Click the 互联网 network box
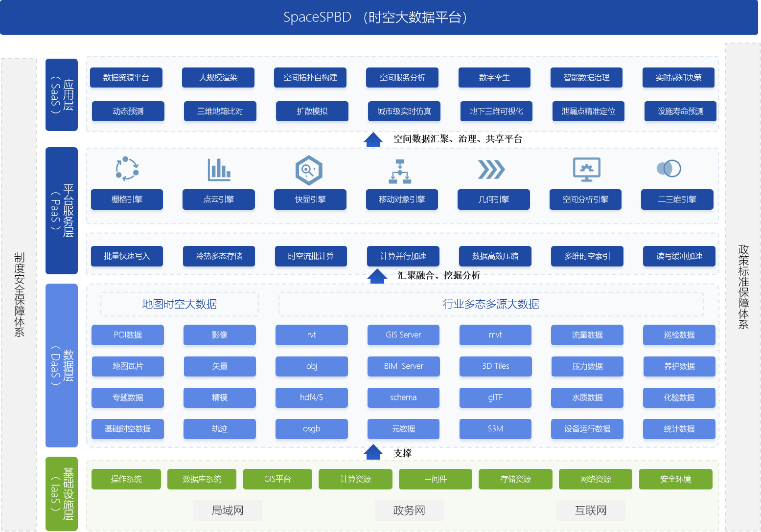761x532 pixels. (591, 510)
